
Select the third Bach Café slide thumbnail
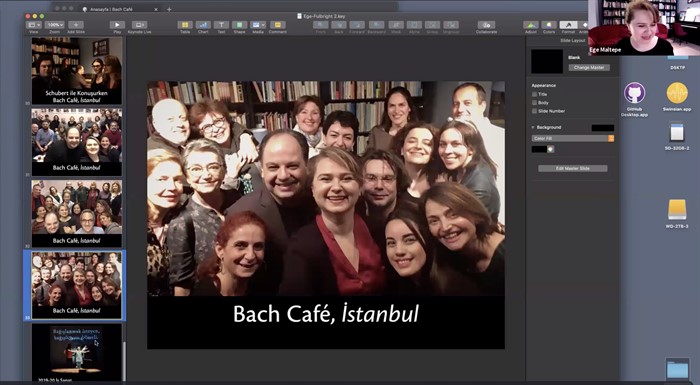(76, 213)
